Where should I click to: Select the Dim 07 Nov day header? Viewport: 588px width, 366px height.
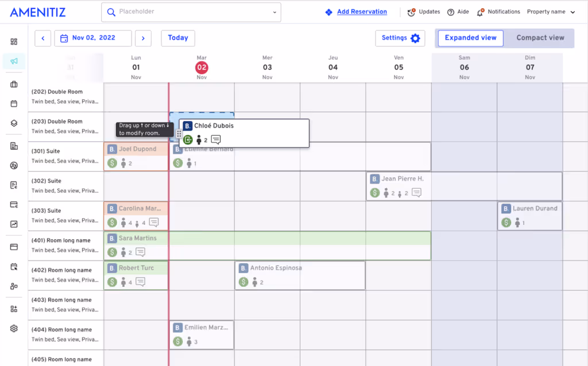tap(530, 68)
